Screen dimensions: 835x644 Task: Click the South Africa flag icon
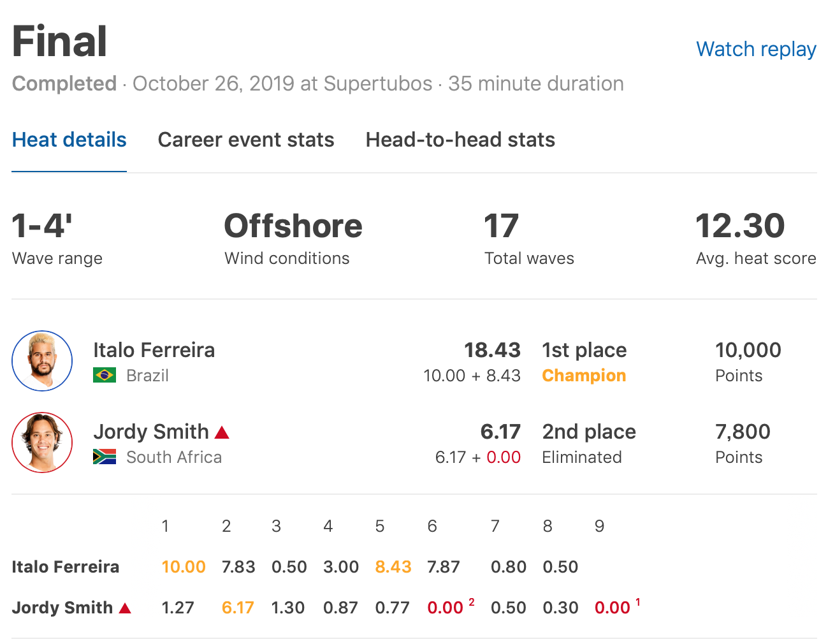105,457
